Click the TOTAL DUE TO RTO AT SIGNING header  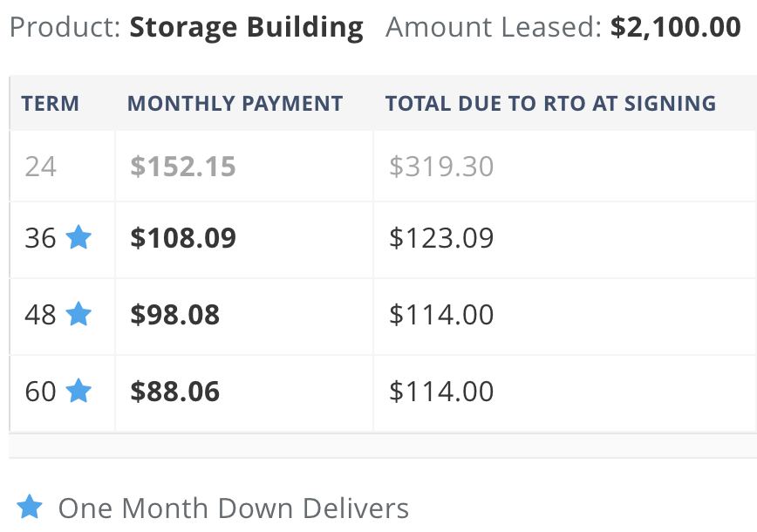point(551,104)
